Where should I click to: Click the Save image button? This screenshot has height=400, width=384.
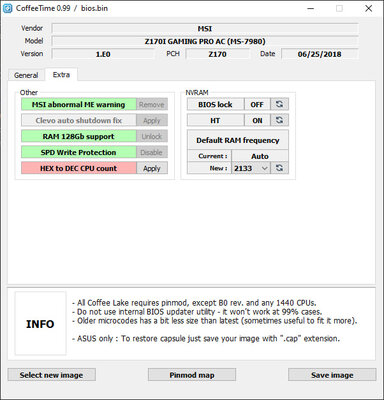coord(332,375)
